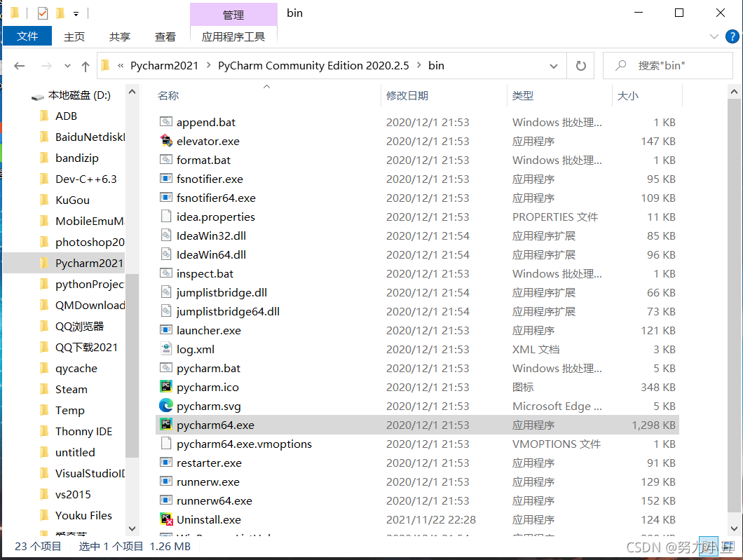This screenshot has width=743, height=560.
Task: Select jumplistbridge64.dll file name
Action: pyautogui.click(x=228, y=311)
